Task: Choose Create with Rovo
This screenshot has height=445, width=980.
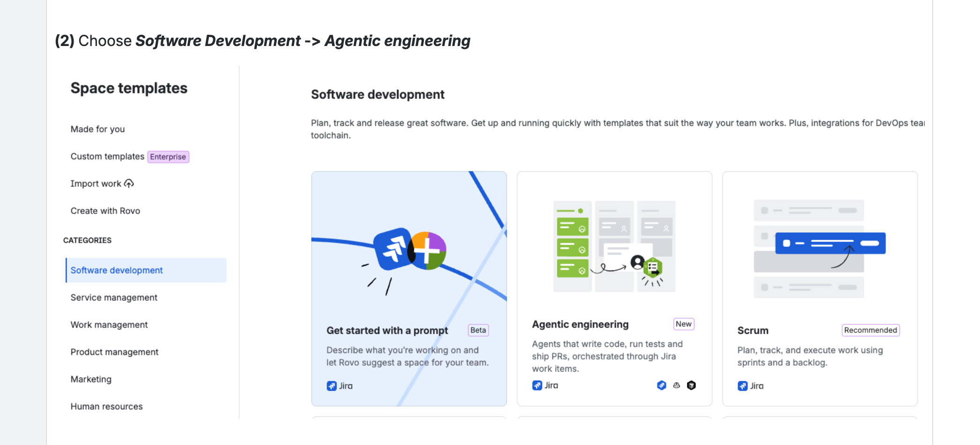Action: (105, 211)
